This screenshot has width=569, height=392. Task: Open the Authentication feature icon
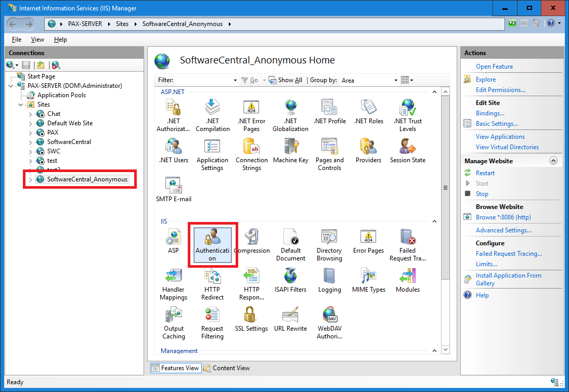(212, 239)
